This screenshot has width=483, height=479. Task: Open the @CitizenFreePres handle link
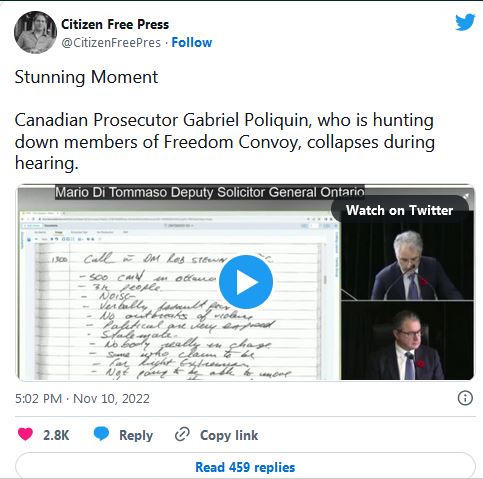[111, 43]
